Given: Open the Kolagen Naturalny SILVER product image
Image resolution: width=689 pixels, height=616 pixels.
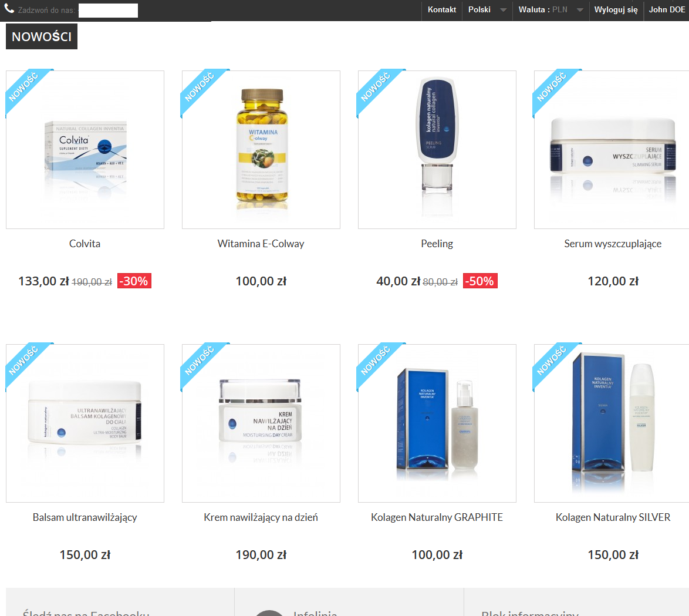Looking at the screenshot, I should tap(613, 423).
